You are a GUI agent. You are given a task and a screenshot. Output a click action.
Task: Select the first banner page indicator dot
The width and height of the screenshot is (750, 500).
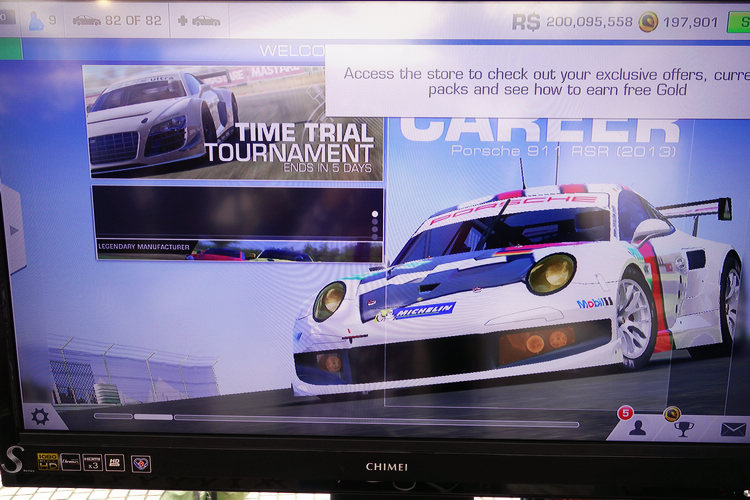point(376,214)
